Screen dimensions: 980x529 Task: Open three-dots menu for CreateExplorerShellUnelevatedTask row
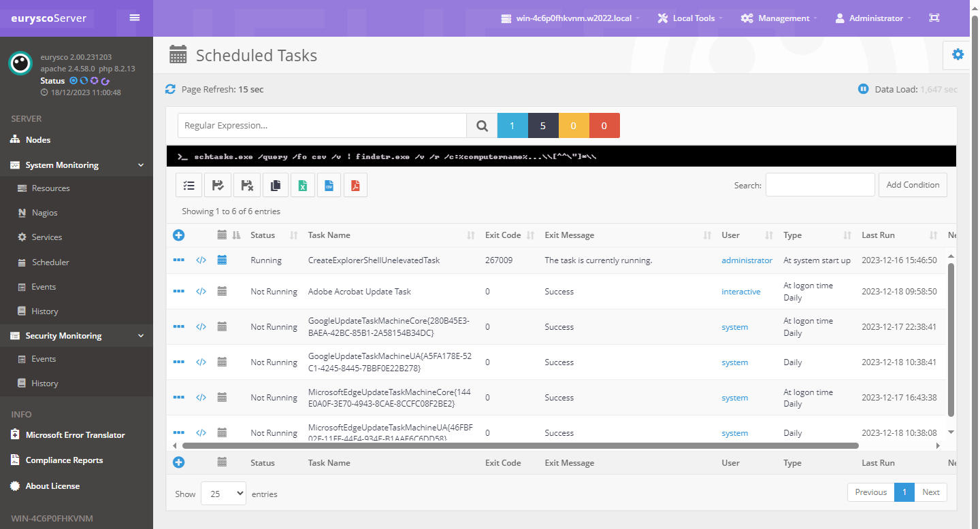tap(178, 260)
